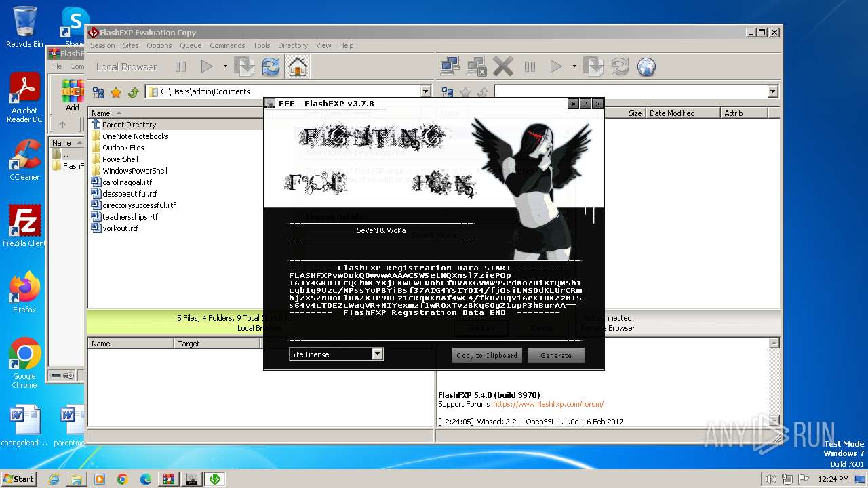Select yorkout.rtf file
Screen dimensions: 868x488
(x=120, y=228)
